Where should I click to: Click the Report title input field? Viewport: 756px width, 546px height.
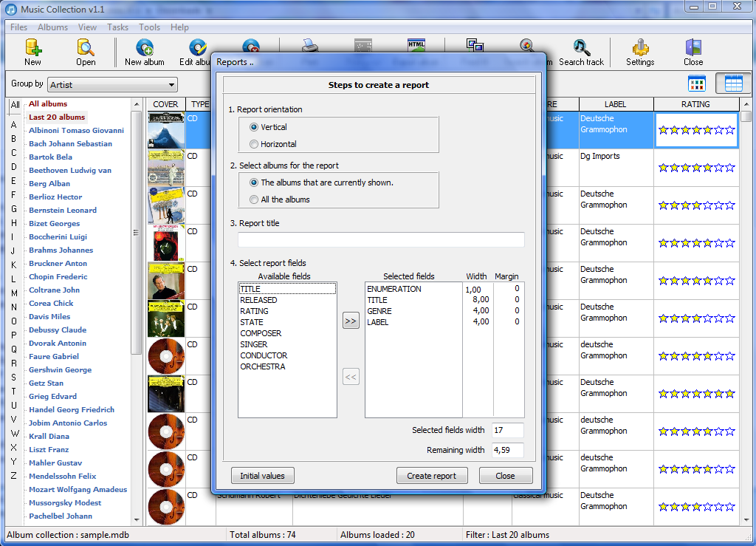[381, 239]
